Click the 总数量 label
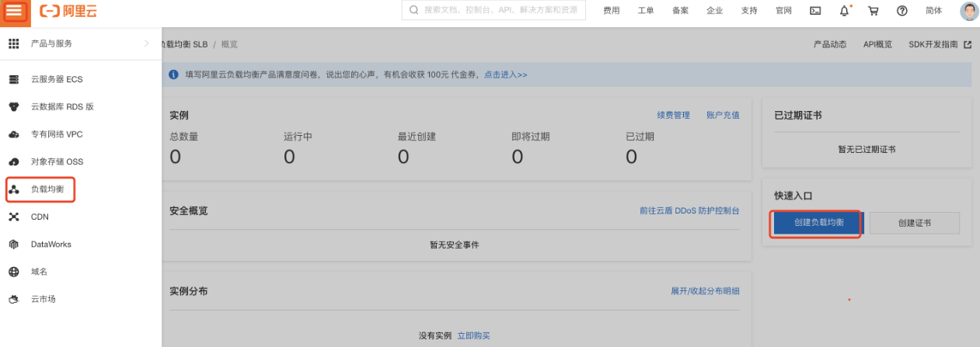Screen dimensions: 980x347 183,137
